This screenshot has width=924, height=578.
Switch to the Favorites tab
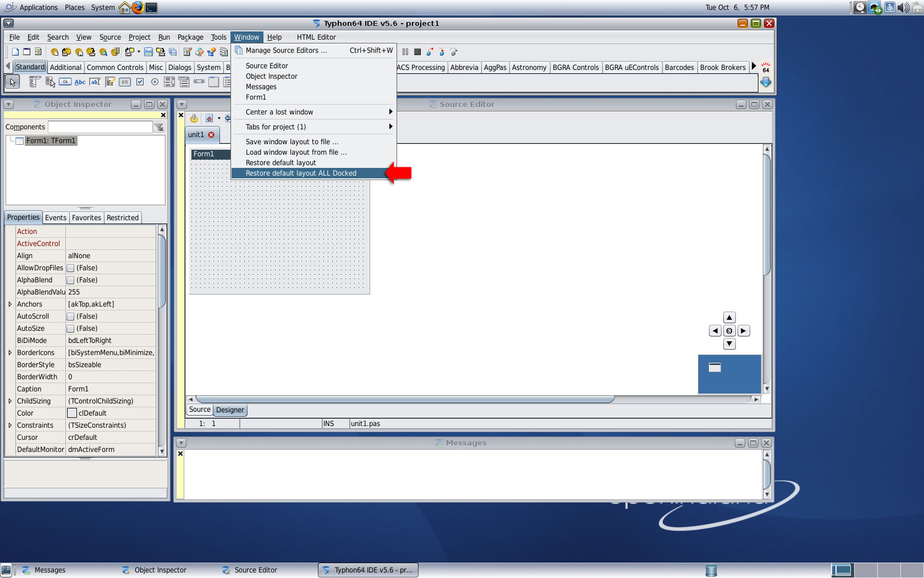click(86, 217)
